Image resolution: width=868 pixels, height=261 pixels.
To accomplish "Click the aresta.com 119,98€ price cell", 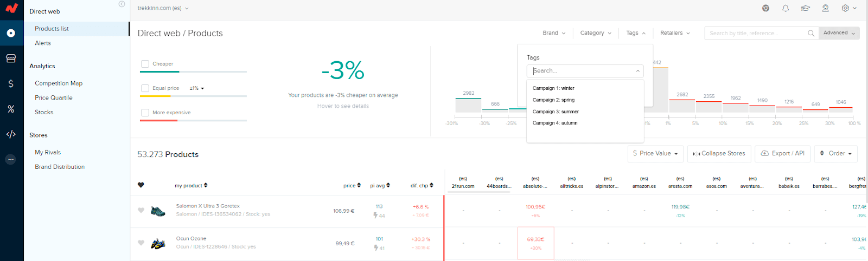I will pos(680,211).
